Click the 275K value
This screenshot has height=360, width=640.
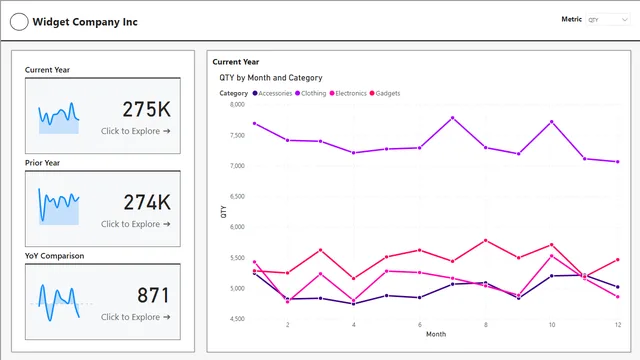pos(147,109)
